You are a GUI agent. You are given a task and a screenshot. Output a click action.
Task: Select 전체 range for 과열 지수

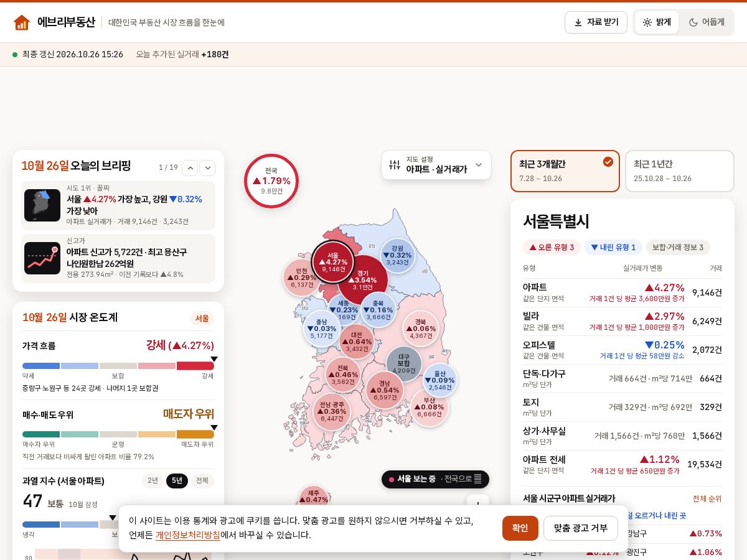[x=202, y=481]
